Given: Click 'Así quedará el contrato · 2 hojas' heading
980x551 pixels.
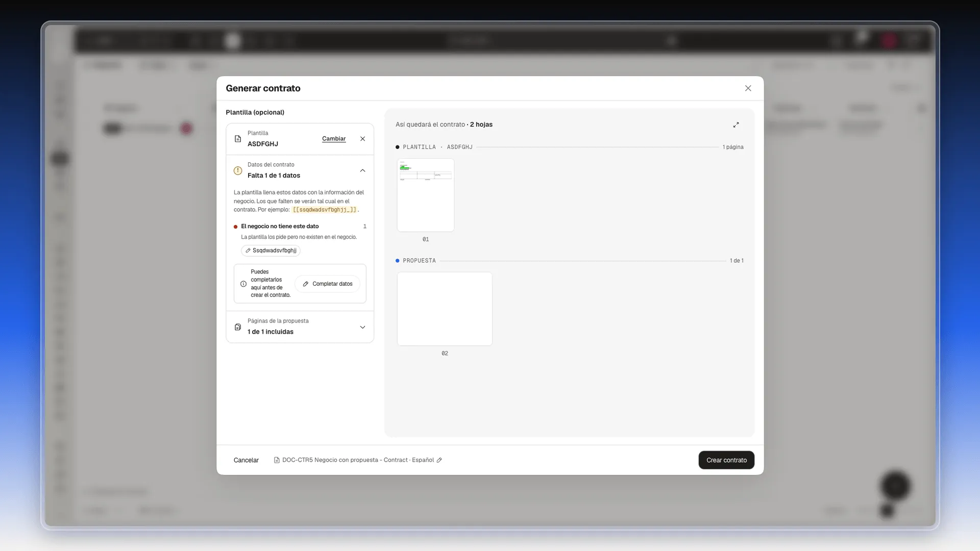Looking at the screenshot, I should coord(444,124).
